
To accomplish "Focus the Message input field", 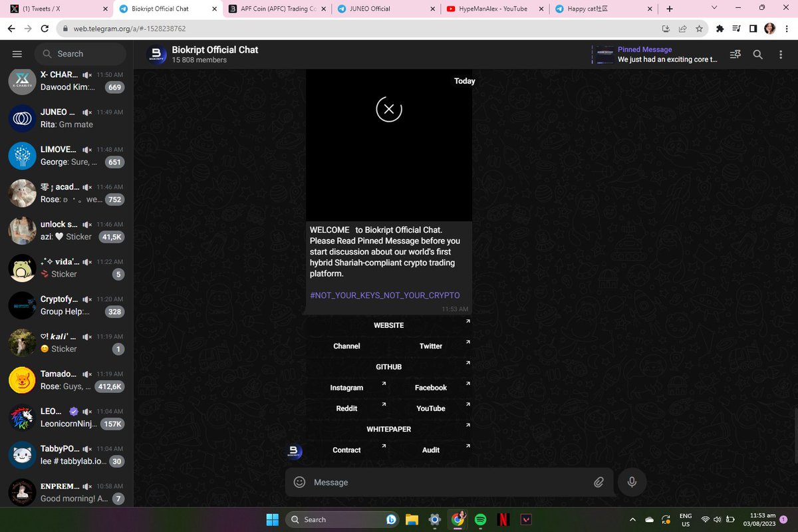I will 449,482.
